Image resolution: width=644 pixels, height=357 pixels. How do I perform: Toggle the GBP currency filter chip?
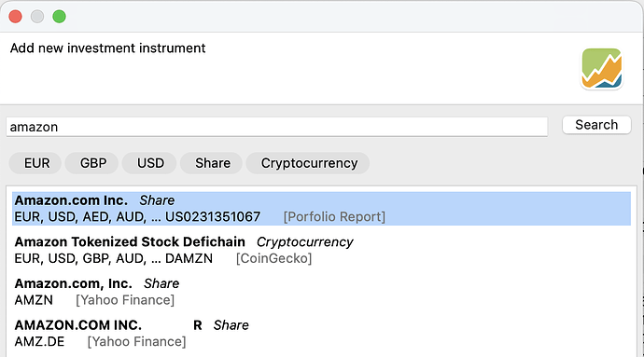tap(92, 163)
